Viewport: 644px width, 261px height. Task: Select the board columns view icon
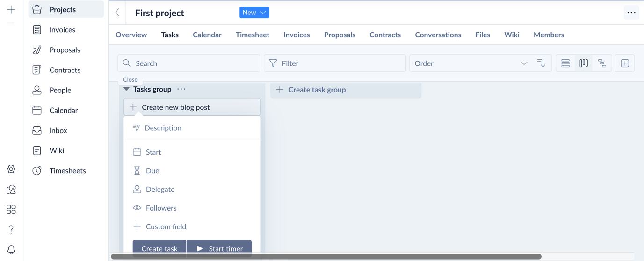(584, 63)
